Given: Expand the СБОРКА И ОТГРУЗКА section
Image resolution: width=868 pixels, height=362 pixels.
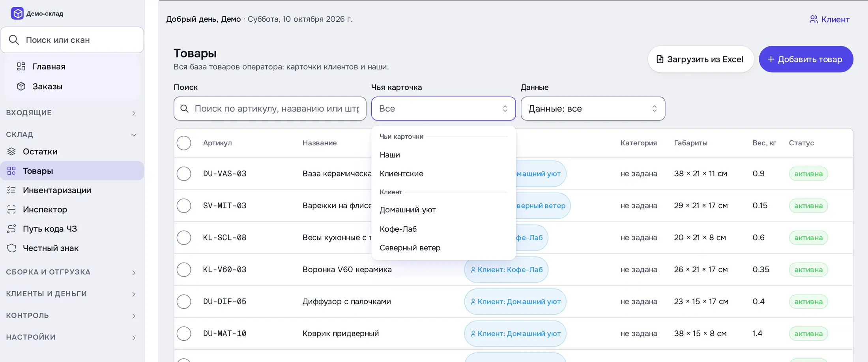Looking at the screenshot, I should [72, 272].
